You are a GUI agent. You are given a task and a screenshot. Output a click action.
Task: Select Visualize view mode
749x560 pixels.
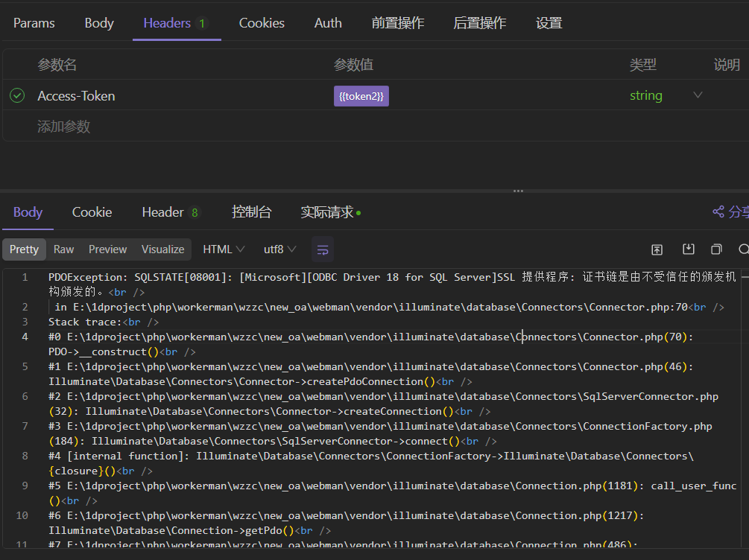(162, 249)
